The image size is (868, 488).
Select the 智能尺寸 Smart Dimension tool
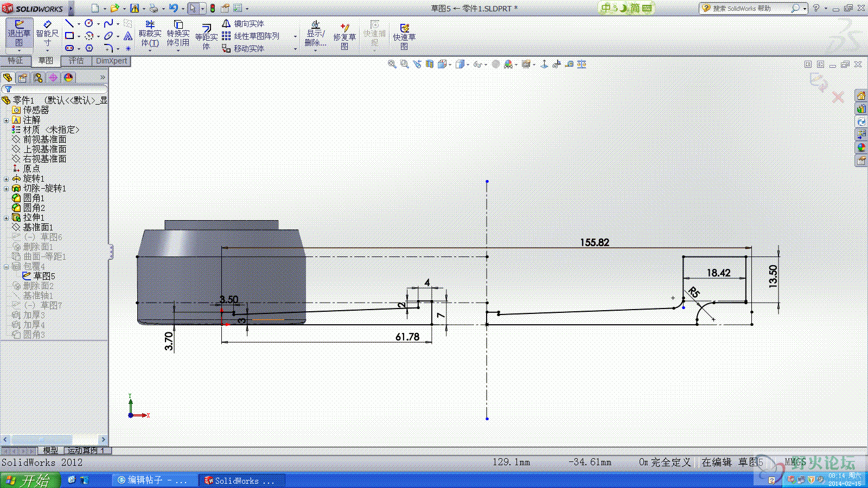(47, 35)
